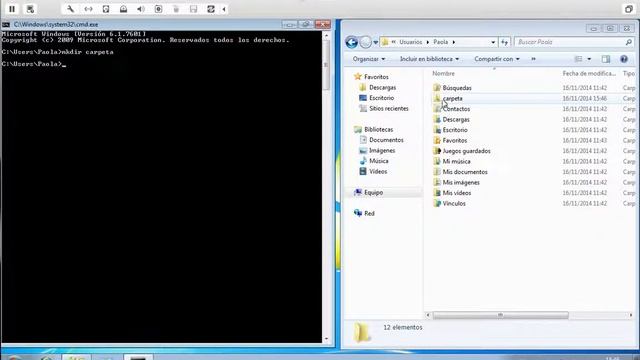Click the cmd.exe title bar icon

6,24
